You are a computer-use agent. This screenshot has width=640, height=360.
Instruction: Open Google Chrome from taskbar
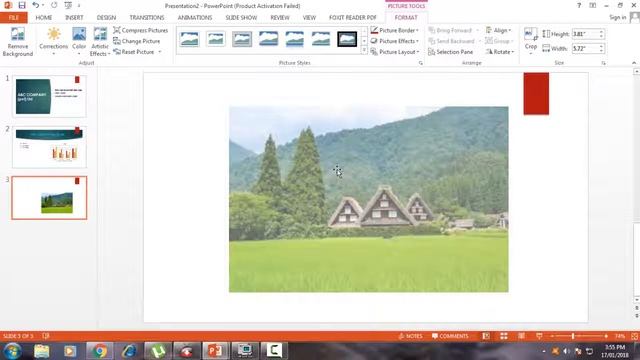click(x=99, y=351)
